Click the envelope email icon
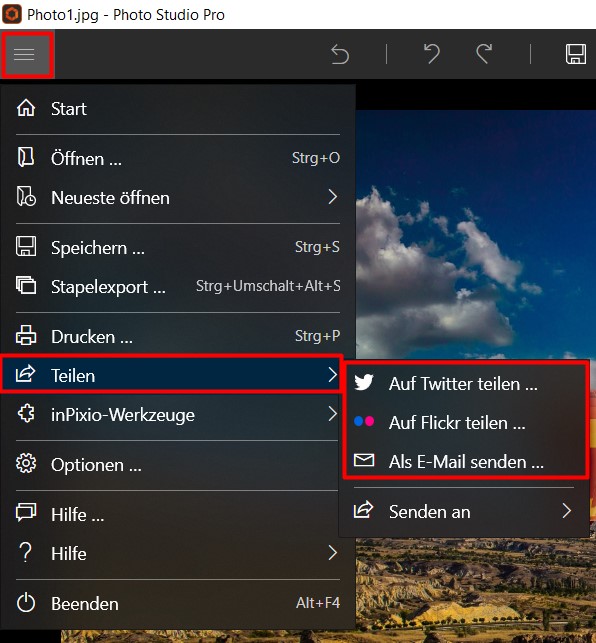This screenshot has width=596, height=643. [364, 461]
